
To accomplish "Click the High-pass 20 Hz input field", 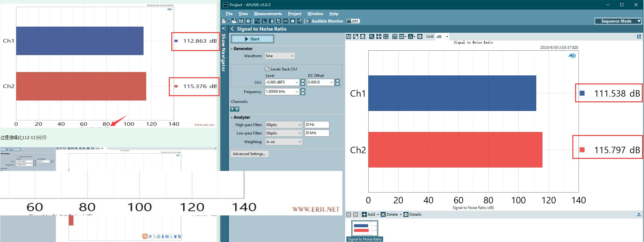I will tap(317, 125).
